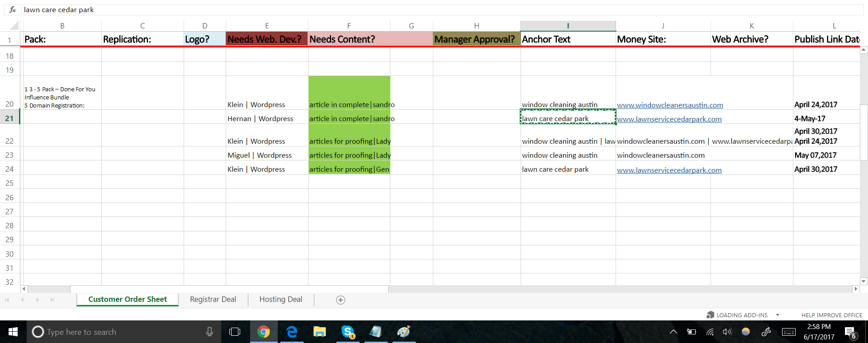Click the Task View taskbar icon
This screenshot has height=343, width=868.
(235, 332)
